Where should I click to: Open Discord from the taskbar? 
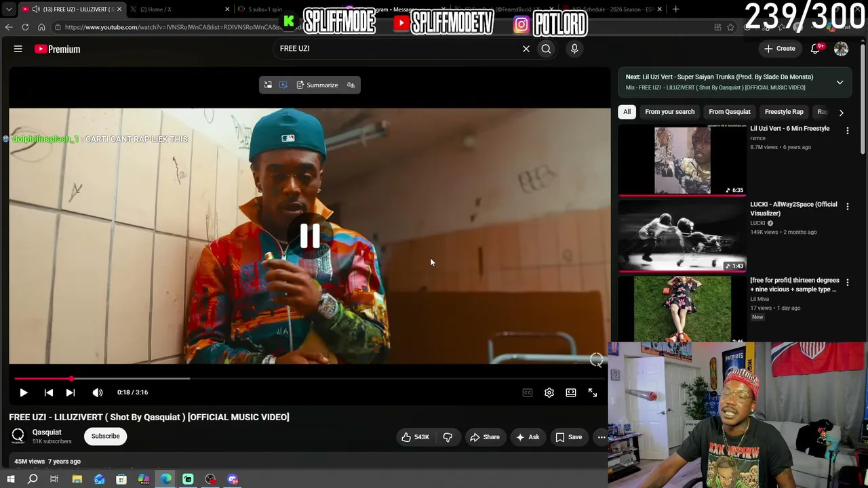233,480
